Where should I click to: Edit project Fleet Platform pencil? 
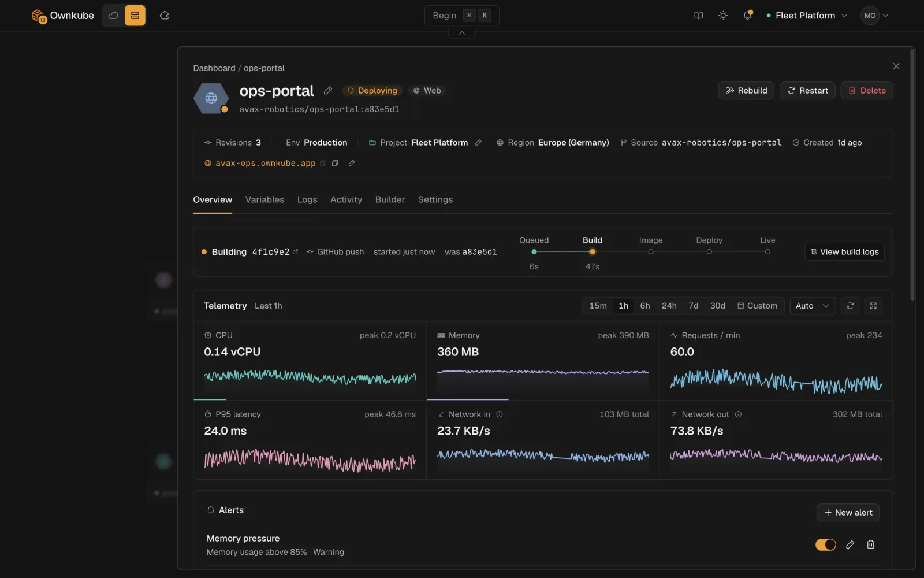click(x=478, y=143)
